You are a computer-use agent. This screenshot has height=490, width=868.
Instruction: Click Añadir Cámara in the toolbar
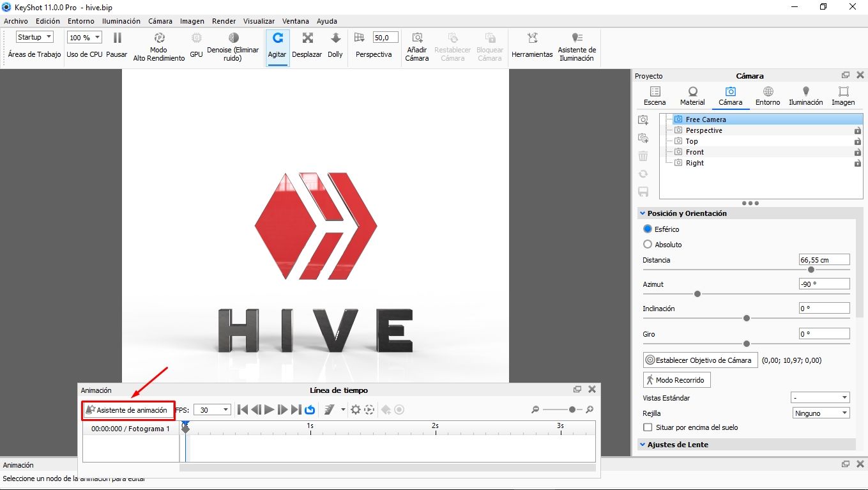click(x=417, y=47)
